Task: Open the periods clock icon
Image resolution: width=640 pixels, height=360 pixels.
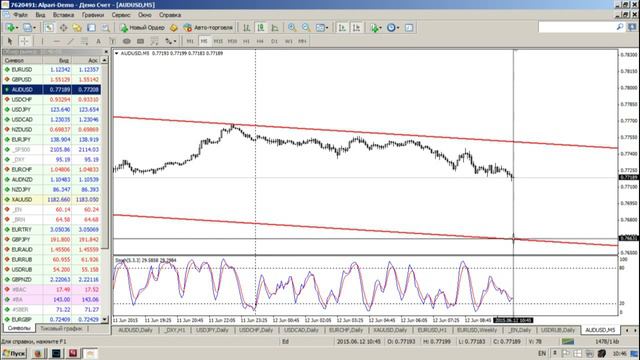Action: [x=391, y=27]
